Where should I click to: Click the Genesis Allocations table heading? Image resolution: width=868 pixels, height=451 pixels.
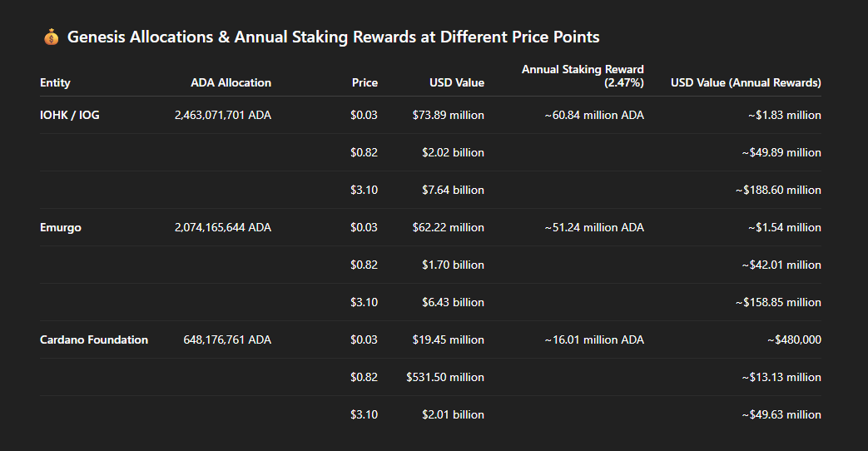[333, 37]
